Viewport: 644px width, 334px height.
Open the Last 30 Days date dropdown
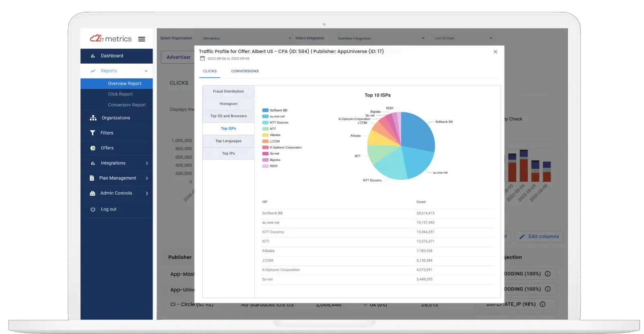(463, 38)
